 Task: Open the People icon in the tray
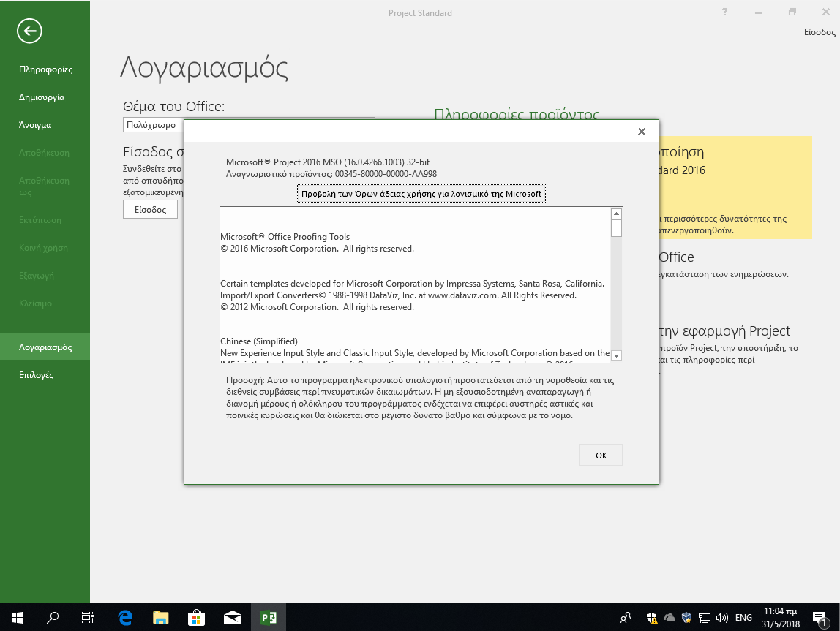(x=625, y=618)
